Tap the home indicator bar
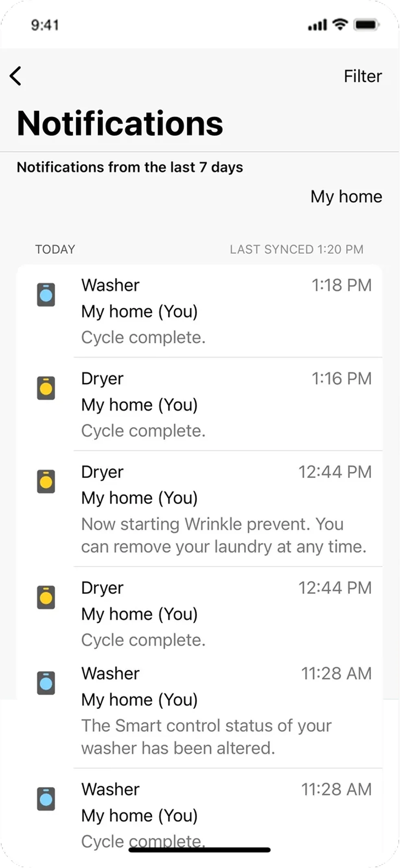 coord(200,850)
